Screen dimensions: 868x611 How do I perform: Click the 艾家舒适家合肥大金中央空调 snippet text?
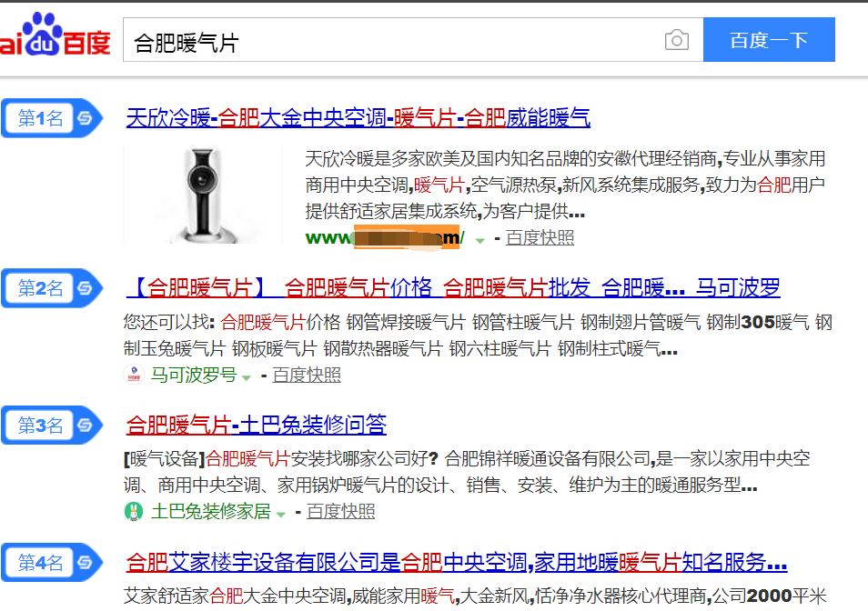coord(475,596)
